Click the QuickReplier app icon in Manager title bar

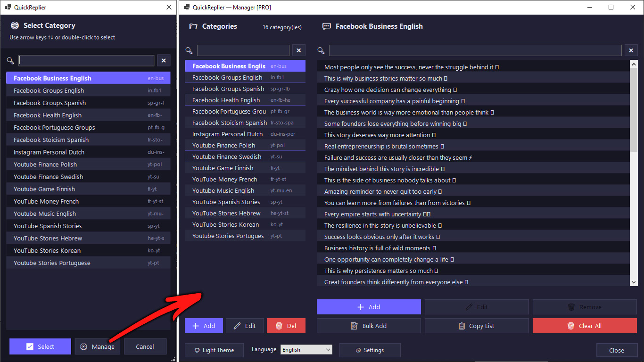(186, 7)
